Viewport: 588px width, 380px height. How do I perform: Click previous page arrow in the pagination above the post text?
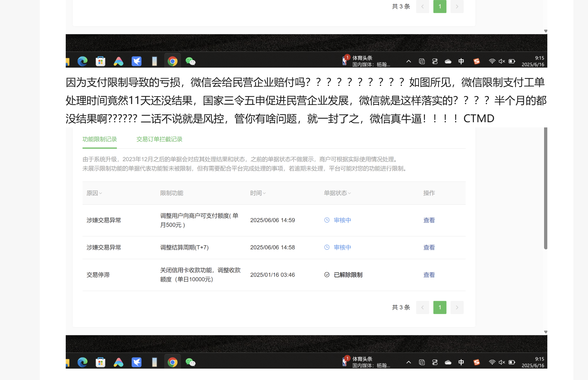pyautogui.click(x=423, y=7)
